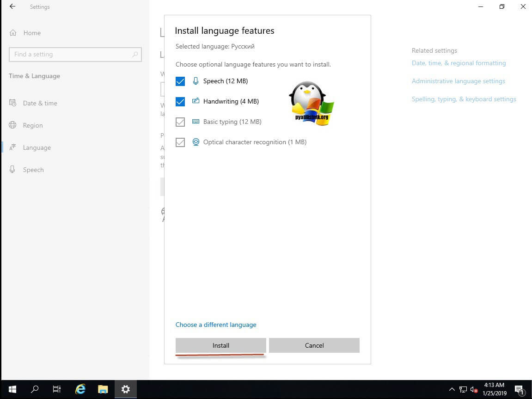532x399 pixels.
Task: Uncheck the Handwriting (4 MB) checkbox
Action: point(180,102)
